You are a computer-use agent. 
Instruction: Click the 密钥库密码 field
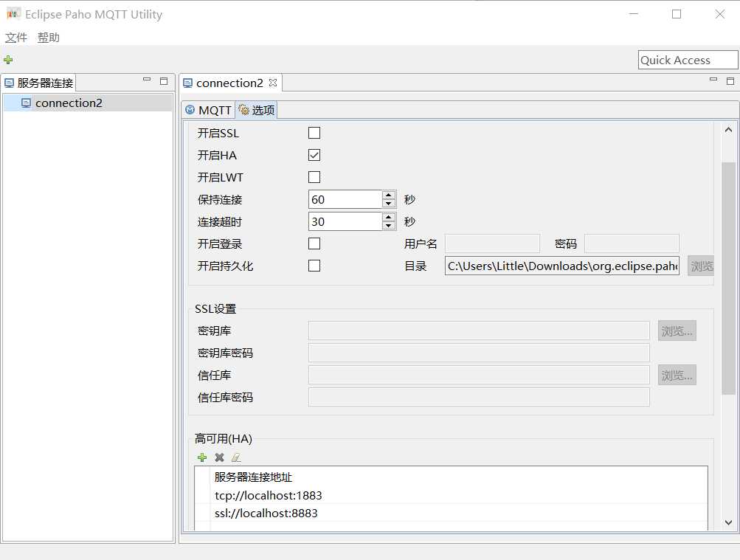click(479, 353)
